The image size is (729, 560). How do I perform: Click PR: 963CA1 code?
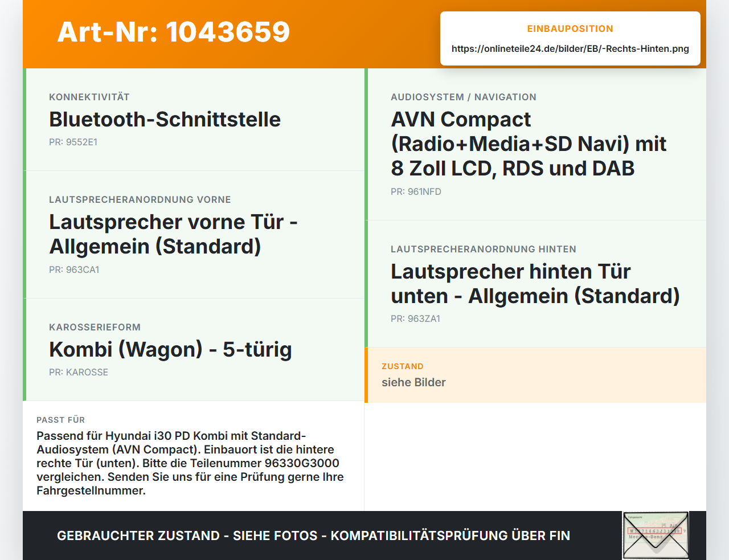coord(74,270)
